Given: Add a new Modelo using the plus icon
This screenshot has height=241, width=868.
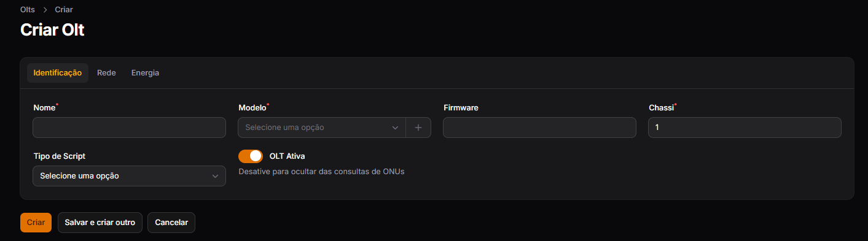Looking at the screenshot, I should [x=418, y=128].
